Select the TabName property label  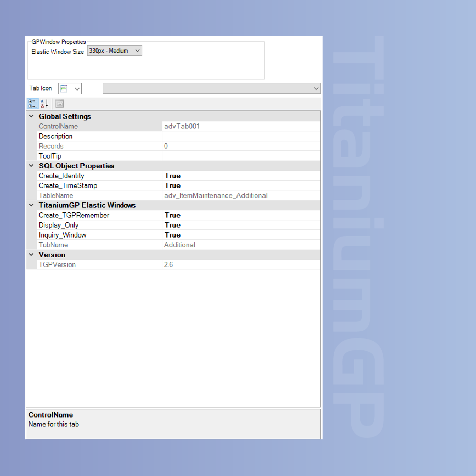tap(53, 245)
